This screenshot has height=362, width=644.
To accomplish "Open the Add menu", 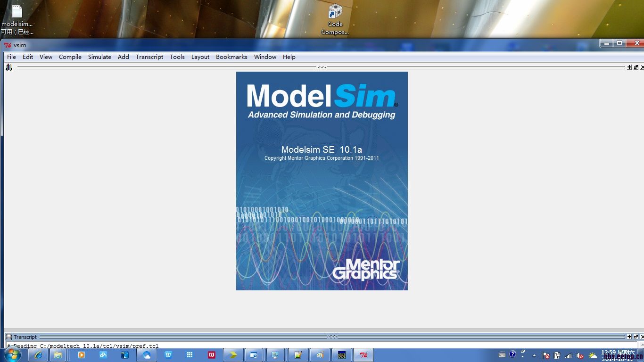I will tap(123, 57).
